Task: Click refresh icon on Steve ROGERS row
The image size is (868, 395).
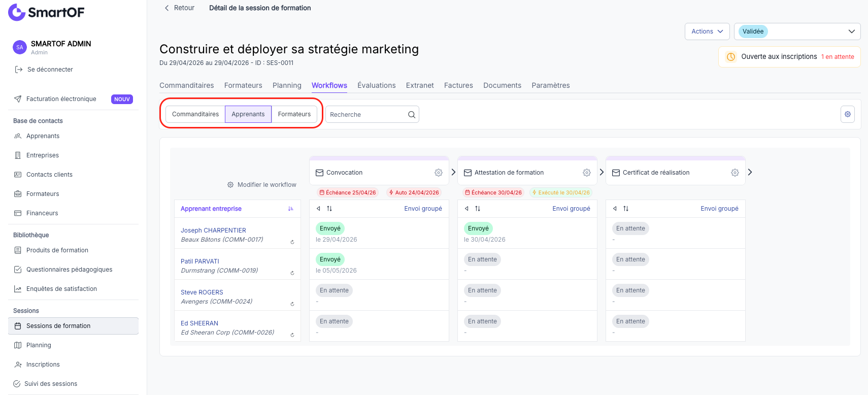Action: pyautogui.click(x=292, y=304)
